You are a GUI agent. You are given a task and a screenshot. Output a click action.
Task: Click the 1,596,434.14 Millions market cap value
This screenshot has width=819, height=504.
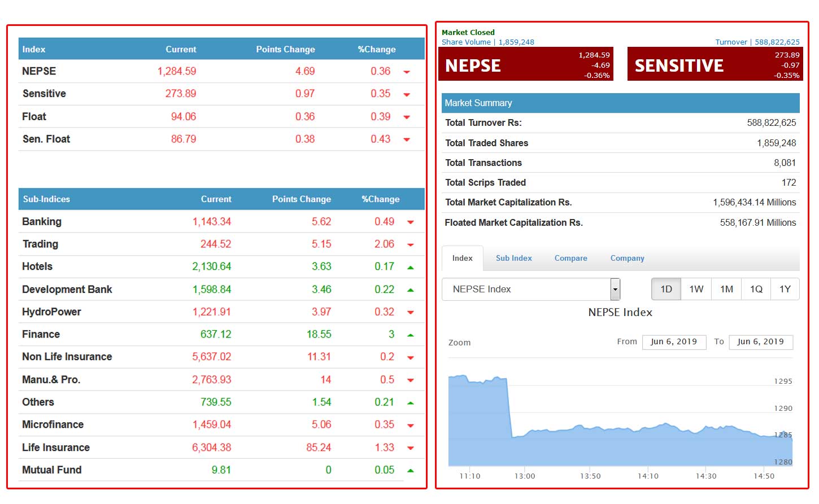point(754,202)
